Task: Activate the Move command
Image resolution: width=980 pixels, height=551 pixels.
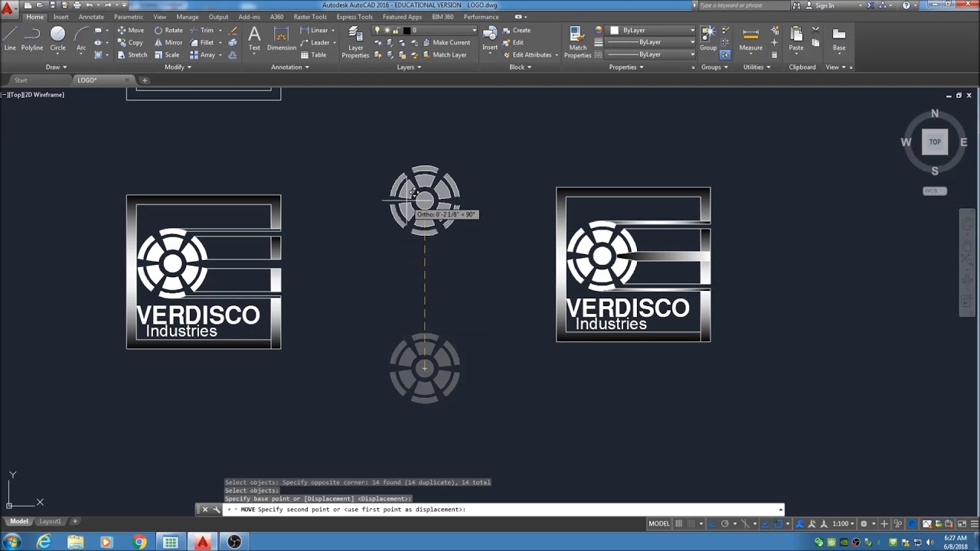Action: (130, 31)
